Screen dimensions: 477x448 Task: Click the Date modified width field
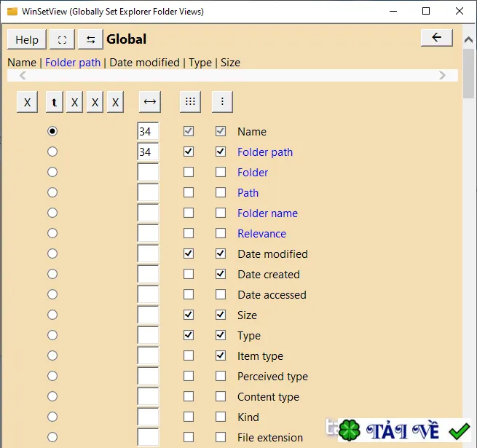tap(148, 254)
